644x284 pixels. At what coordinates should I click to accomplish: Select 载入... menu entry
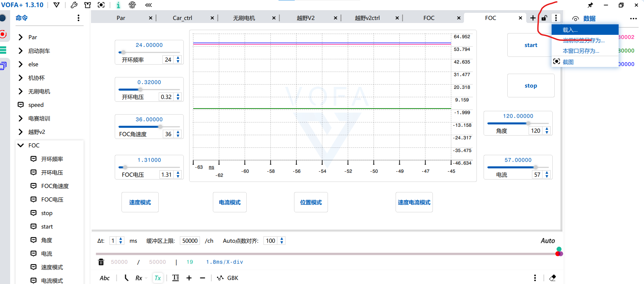tap(585, 30)
